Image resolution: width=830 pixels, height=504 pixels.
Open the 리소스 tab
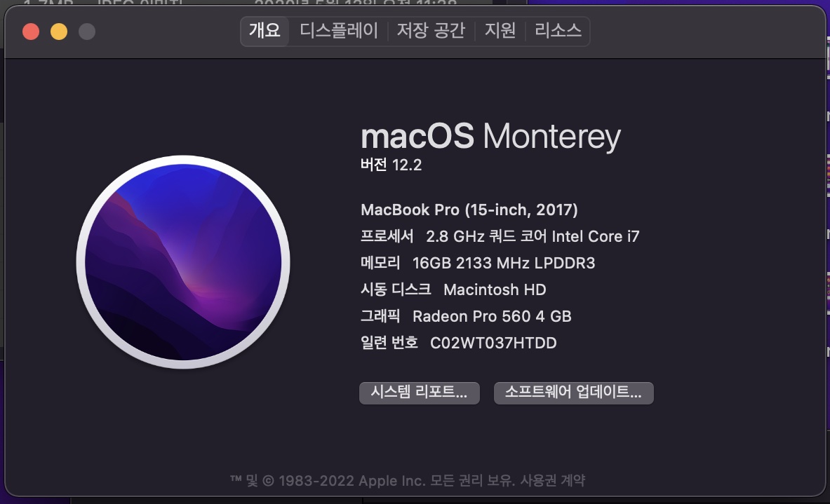pos(558,31)
